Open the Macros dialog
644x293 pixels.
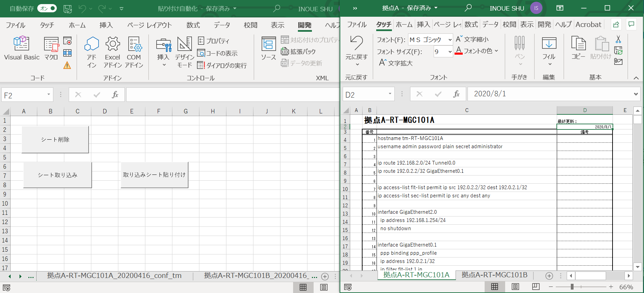[x=51, y=48]
